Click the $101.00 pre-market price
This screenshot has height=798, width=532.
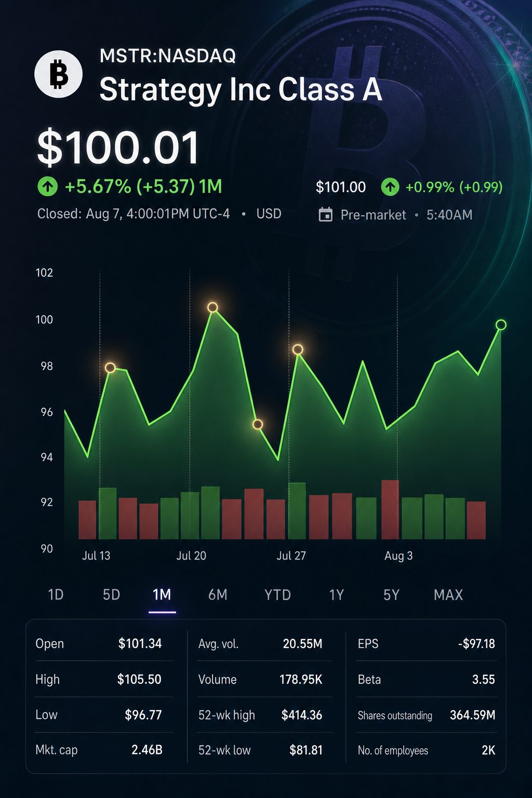tap(341, 187)
